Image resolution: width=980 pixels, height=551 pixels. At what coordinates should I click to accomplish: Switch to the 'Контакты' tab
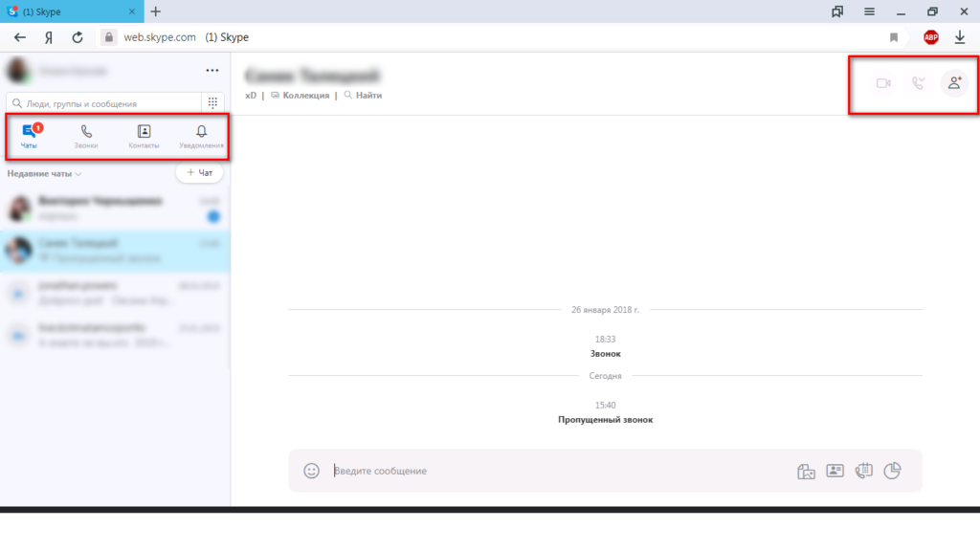(144, 137)
